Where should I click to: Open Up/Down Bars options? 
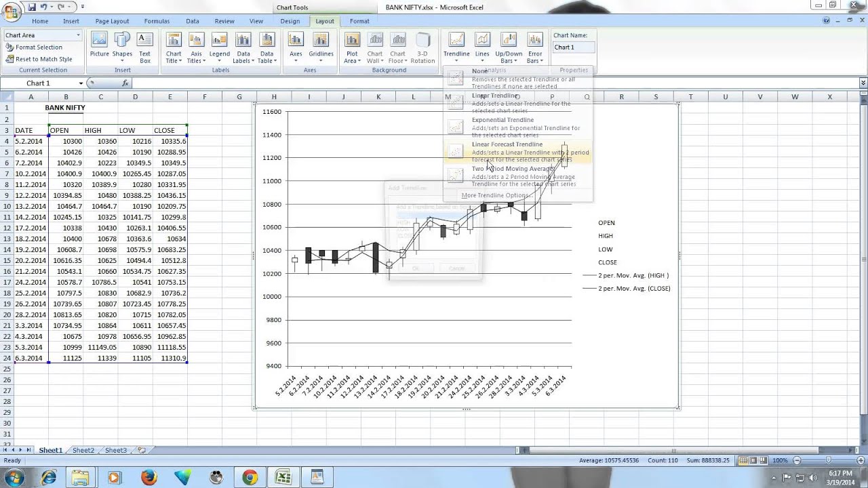509,47
